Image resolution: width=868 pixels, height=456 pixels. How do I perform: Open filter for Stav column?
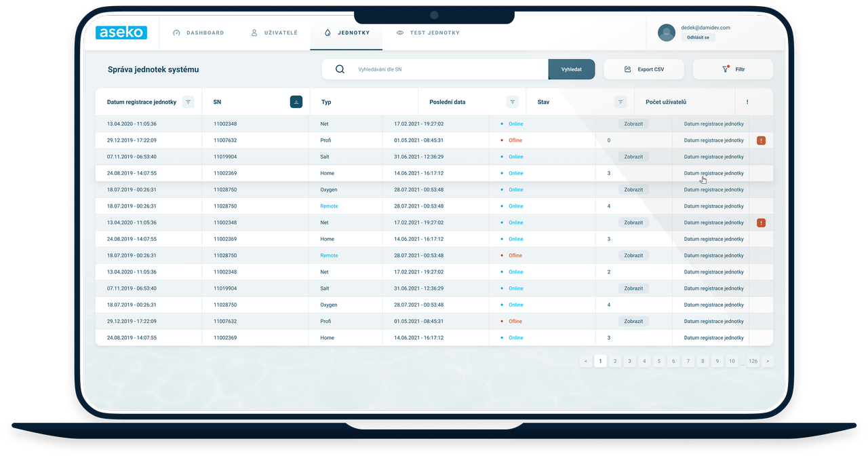click(x=620, y=102)
